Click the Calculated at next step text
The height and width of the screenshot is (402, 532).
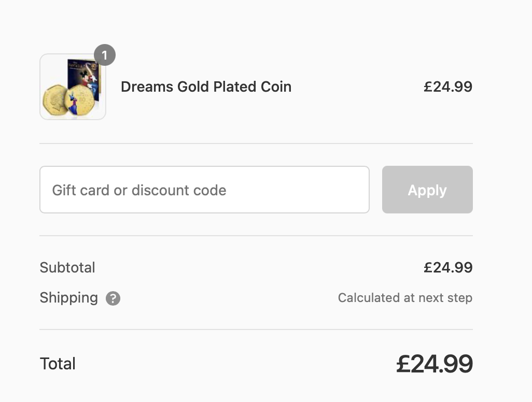tap(405, 297)
